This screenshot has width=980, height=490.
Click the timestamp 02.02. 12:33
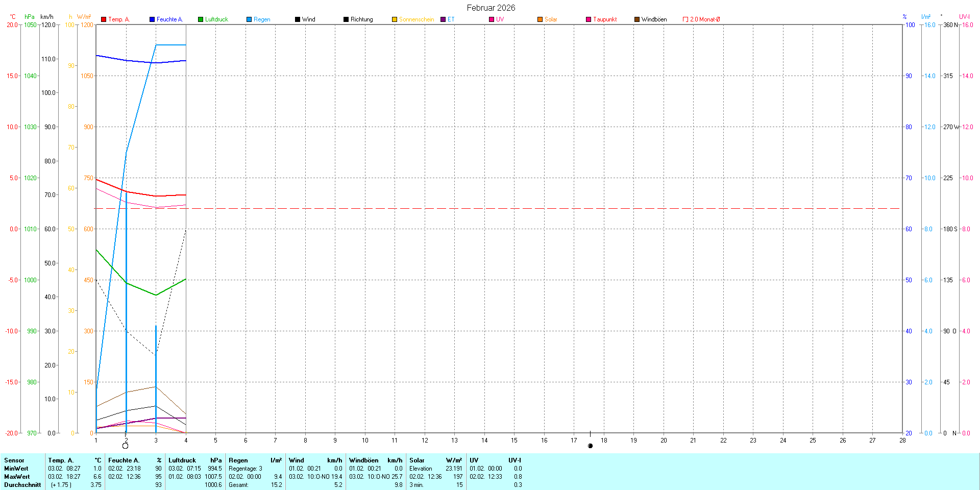click(486, 477)
